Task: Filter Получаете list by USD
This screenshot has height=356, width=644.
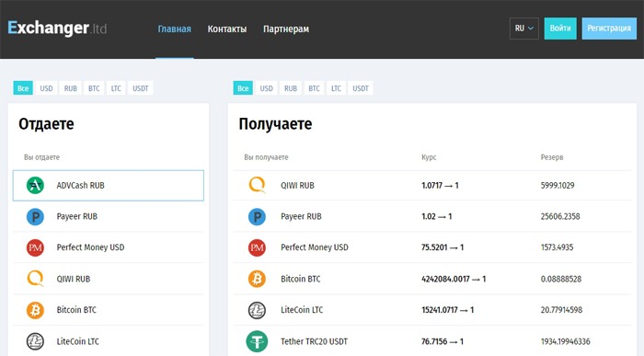Action: pyautogui.click(x=267, y=88)
